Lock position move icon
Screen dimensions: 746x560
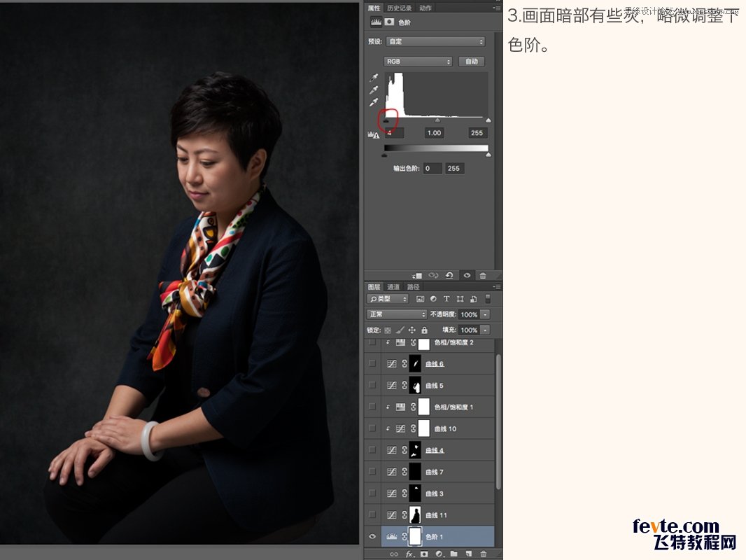click(412, 330)
